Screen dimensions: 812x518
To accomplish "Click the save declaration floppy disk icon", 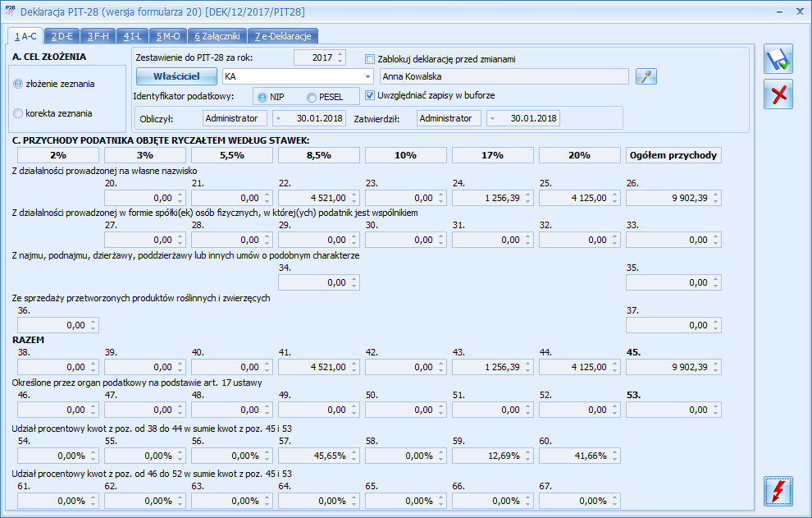I will coord(778,61).
